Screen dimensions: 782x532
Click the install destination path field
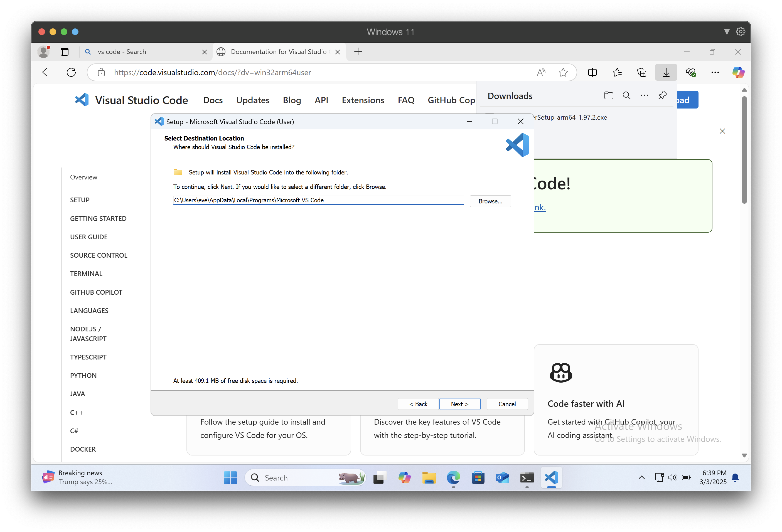(318, 200)
